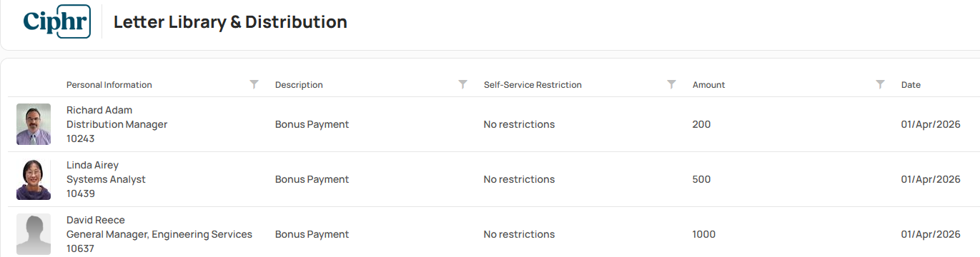
Task: Sort by the Description column header
Action: point(299,84)
